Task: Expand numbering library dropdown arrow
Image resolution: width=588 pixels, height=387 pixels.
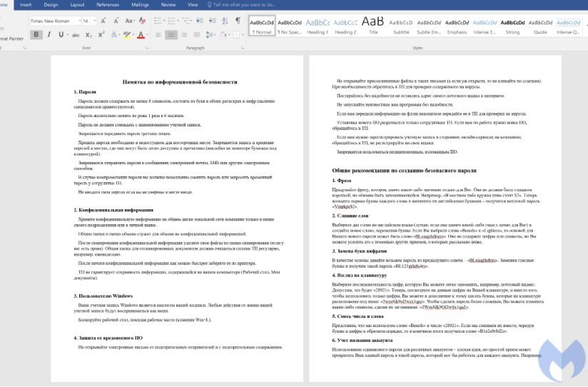Action: (x=178, y=21)
